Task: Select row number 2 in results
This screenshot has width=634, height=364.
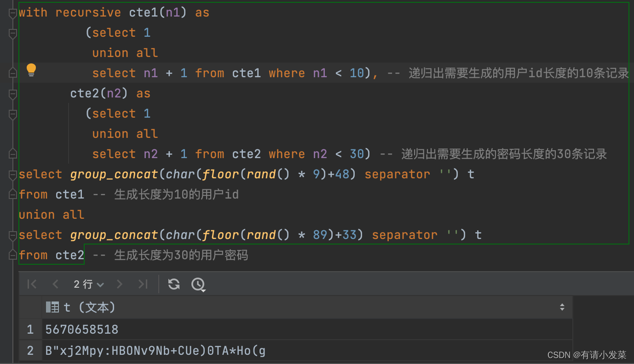Action: 30,351
